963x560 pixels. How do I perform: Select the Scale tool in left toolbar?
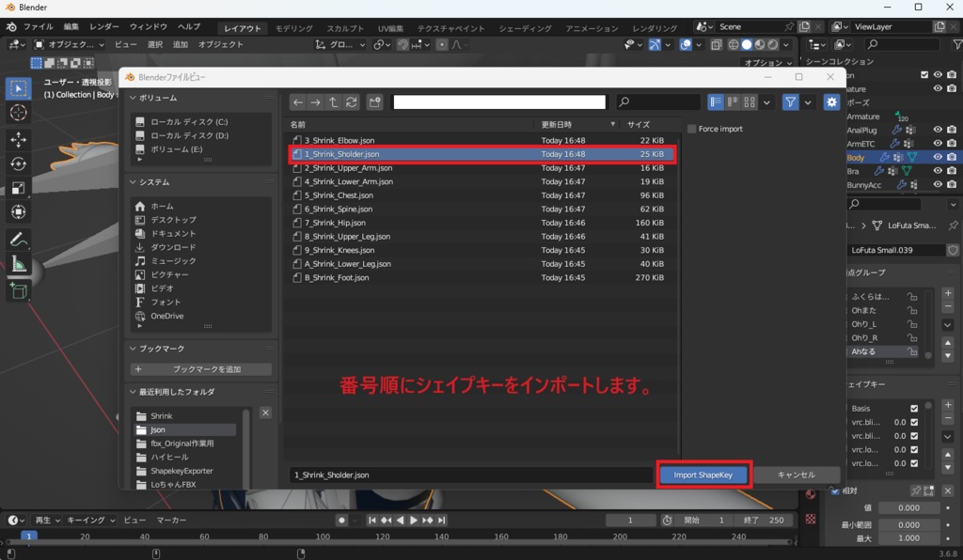19,188
